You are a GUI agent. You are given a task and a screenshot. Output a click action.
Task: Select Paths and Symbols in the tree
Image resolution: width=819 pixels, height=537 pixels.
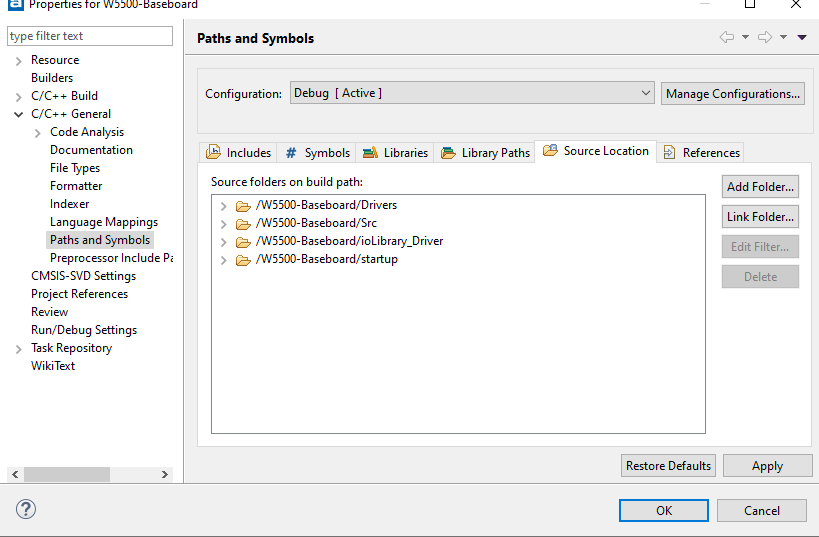[100, 240]
